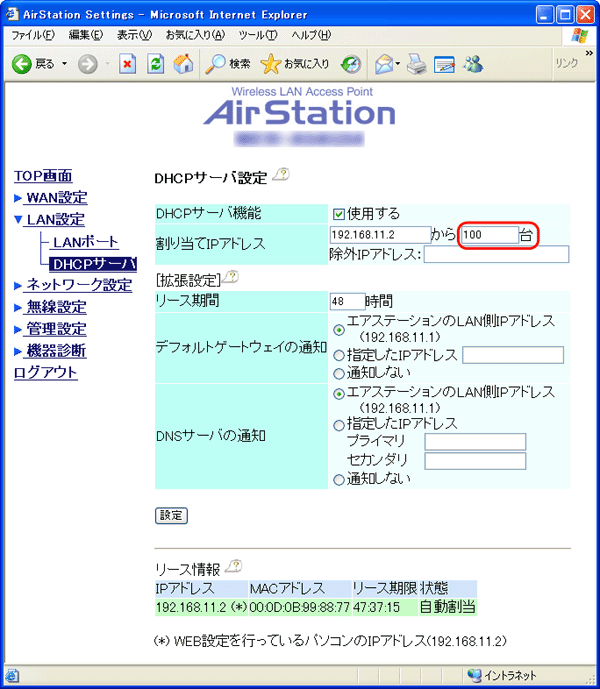Click the starting IP field 192.168.11.2
The image size is (600, 689).
(x=380, y=235)
